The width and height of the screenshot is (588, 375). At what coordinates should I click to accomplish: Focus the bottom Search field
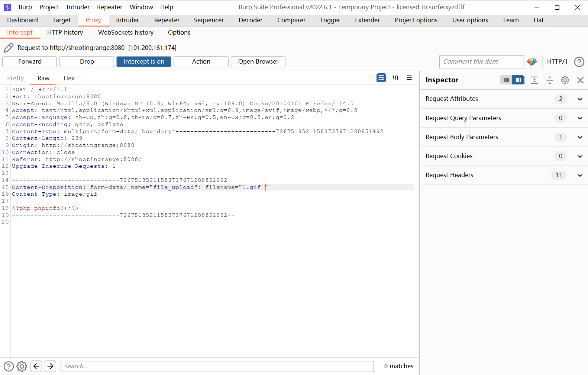(217, 366)
